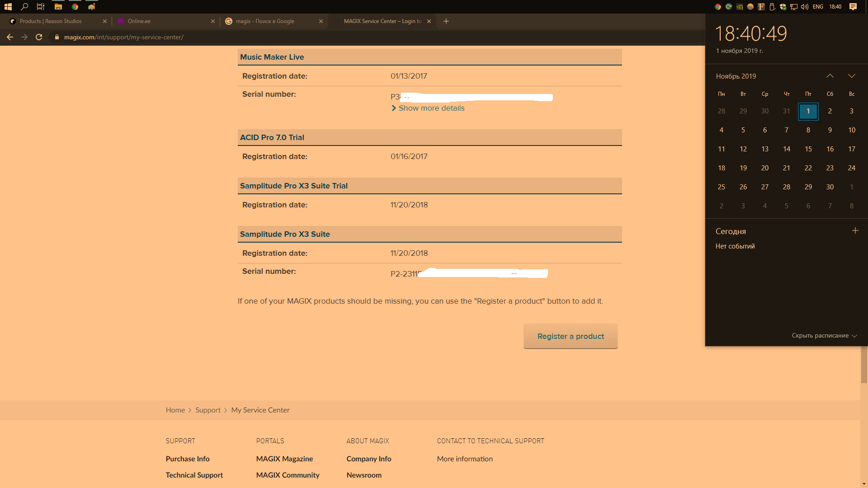This screenshot has width=868, height=488.
Task: Click the NVIDIA tray icon
Action: pos(740,6)
